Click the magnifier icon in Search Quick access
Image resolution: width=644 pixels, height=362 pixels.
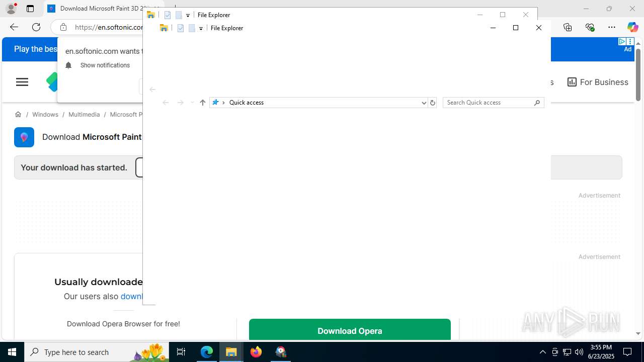coord(537,103)
